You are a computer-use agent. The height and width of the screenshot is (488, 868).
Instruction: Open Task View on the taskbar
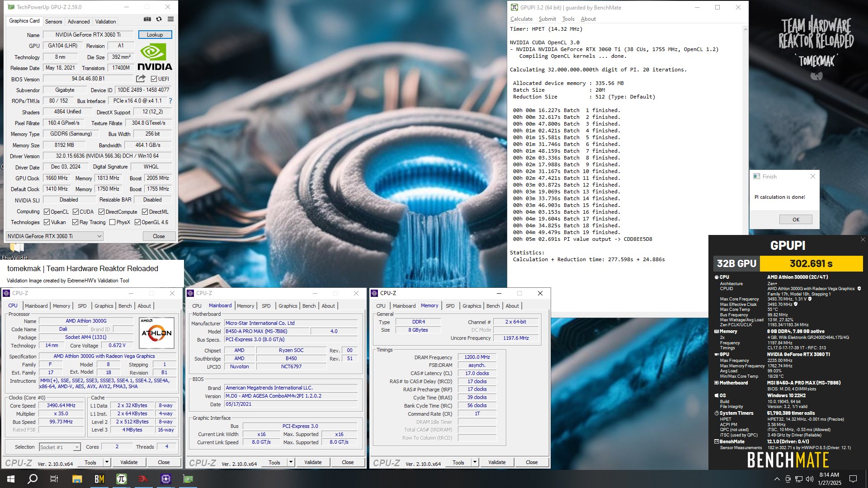pyautogui.click(x=54, y=479)
